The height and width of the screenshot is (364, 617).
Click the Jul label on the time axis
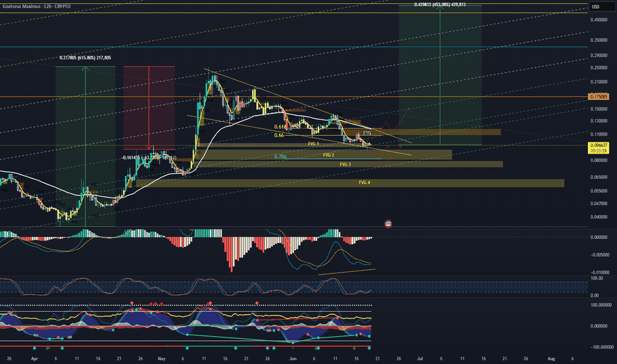point(420,359)
